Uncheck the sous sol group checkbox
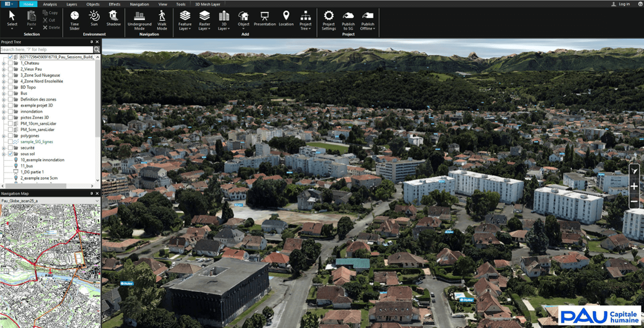Image resolution: width=644 pixels, height=328 pixels. click(x=10, y=154)
